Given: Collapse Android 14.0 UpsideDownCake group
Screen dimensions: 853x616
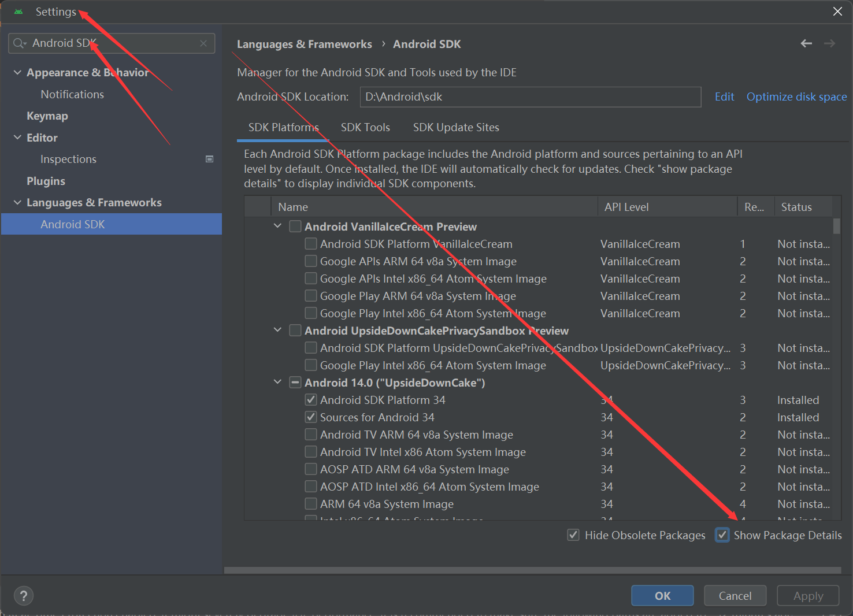Looking at the screenshot, I should (277, 382).
